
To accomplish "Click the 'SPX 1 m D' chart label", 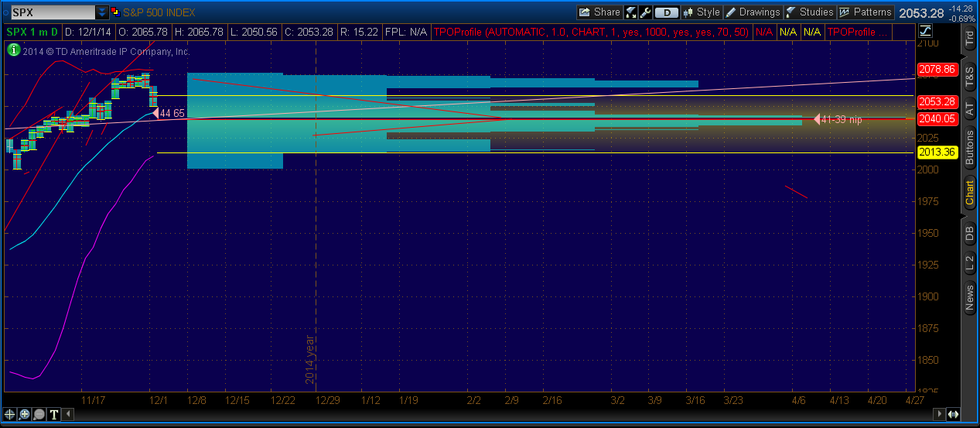I will [x=32, y=32].
